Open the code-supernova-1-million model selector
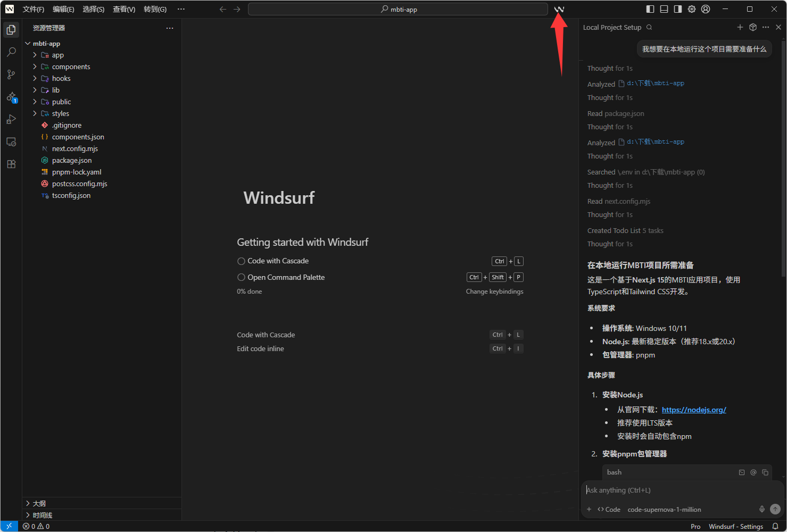This screenshot has height=532, width=787. (664, 510)
